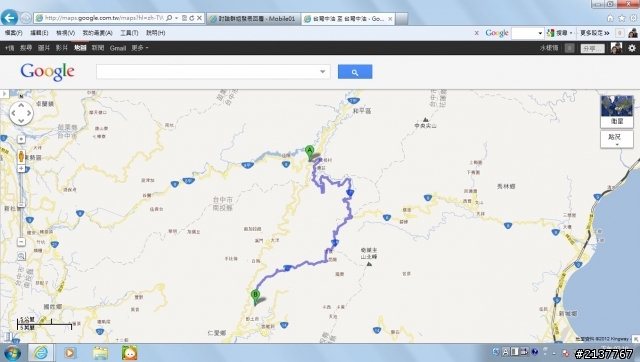Expand the collapsed left side panel
This screenshot has width=640, height=362.
coord(4,94)
